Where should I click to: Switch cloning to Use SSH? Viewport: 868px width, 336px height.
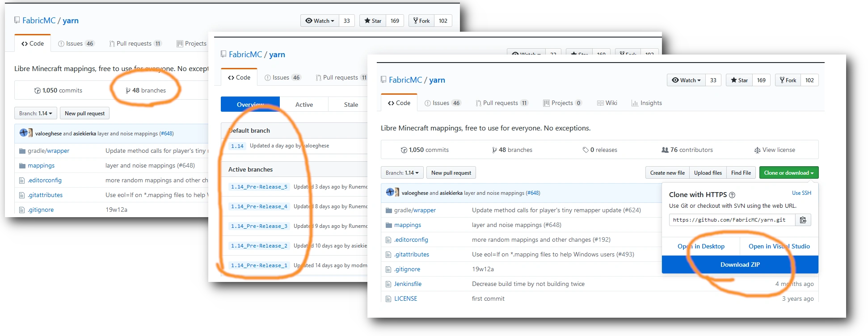pos(801,193)
